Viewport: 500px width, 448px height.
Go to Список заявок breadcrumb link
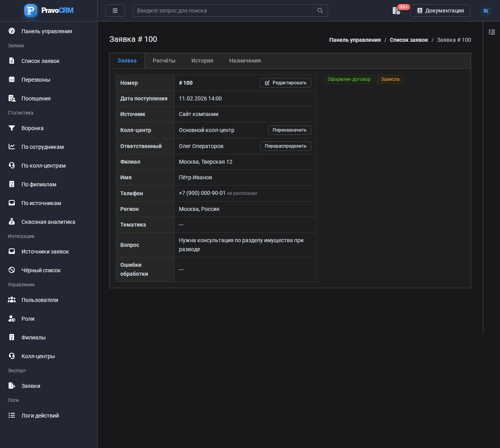(x=409, y=40)
